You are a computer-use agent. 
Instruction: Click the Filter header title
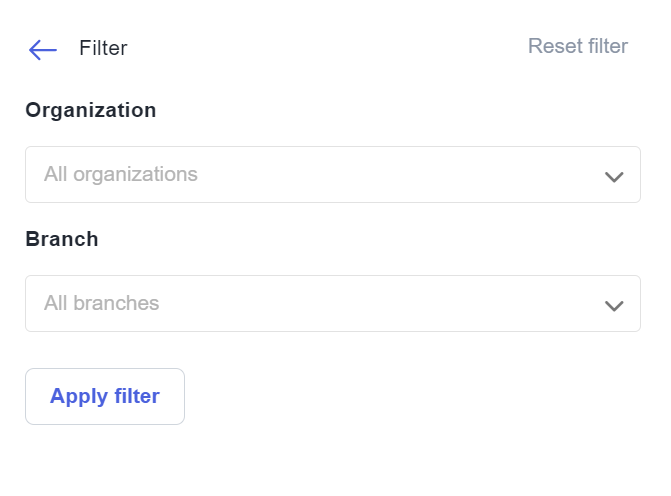103,48
